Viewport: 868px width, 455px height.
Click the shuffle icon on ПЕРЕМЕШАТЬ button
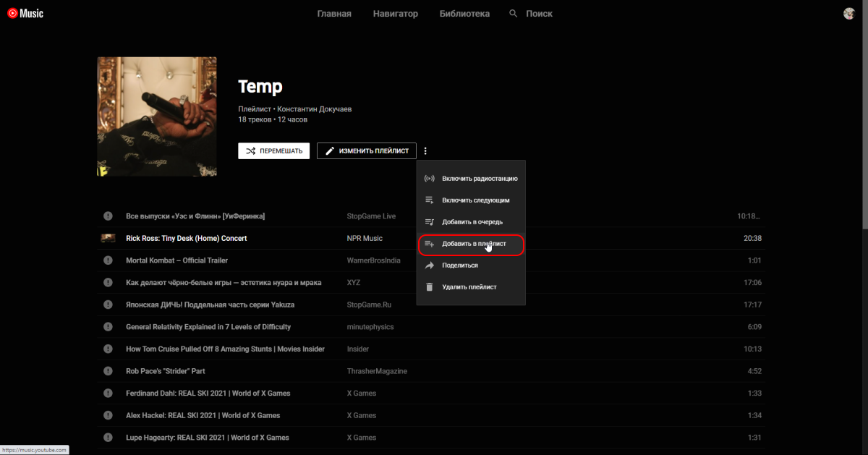(250, 151)
